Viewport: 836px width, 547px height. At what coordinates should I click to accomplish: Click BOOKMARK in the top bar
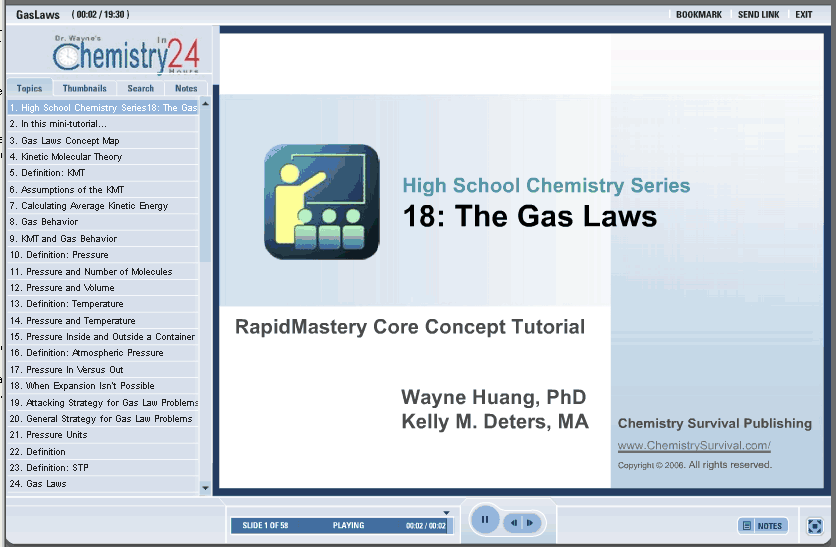[x=698, y=15]
